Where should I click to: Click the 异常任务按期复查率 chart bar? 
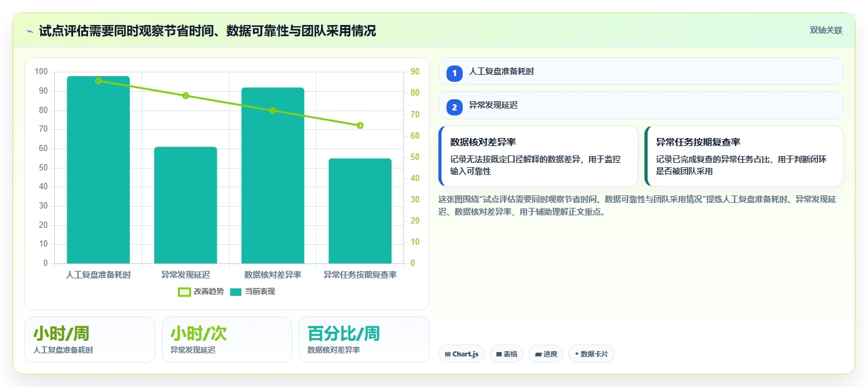(360, 211)
